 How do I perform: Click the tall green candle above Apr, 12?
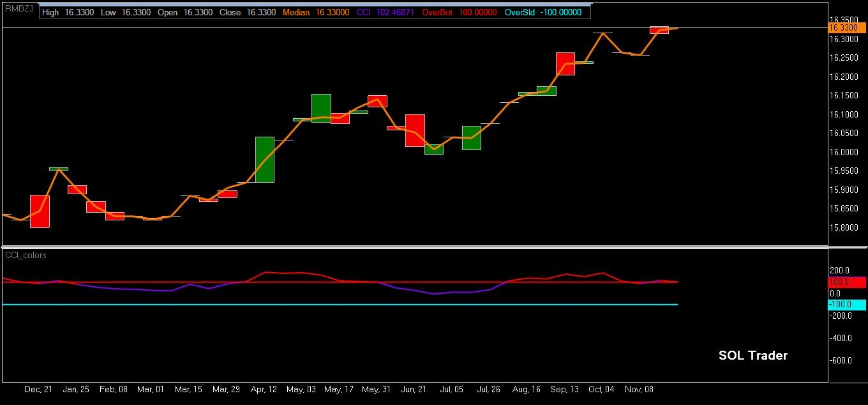pyautogui.click(x=265, y=160)
